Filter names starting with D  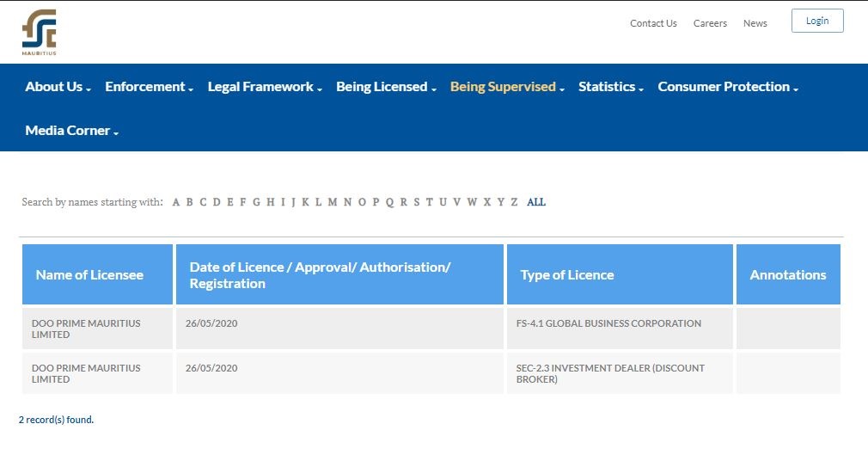tap(217, 202)
